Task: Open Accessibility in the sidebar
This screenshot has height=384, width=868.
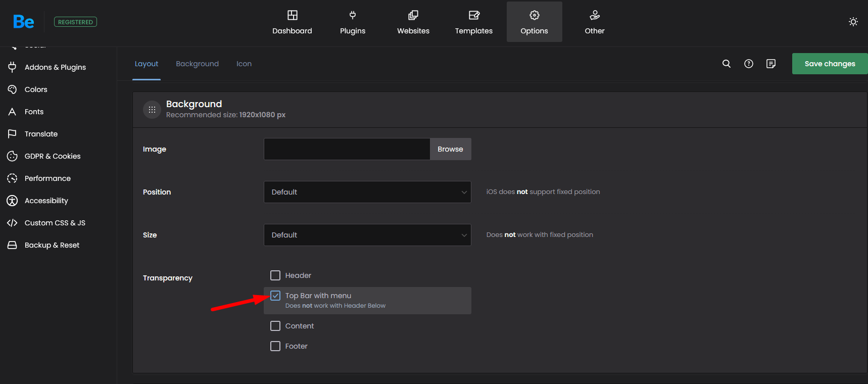Action: pyautogui.click(x=46, y=201)
